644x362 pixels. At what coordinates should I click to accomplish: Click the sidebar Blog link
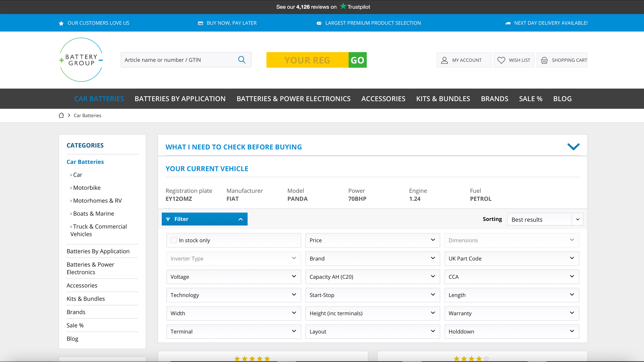[72, 338]
